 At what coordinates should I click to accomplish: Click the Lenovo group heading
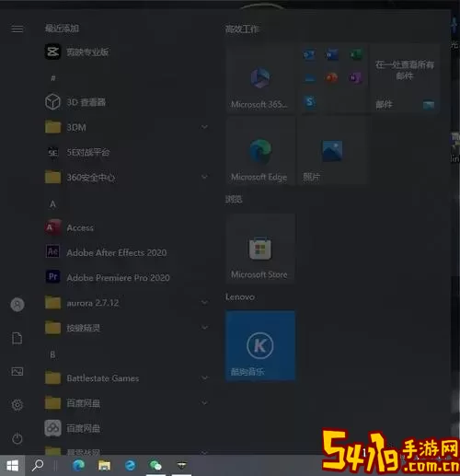click(240, 296)
